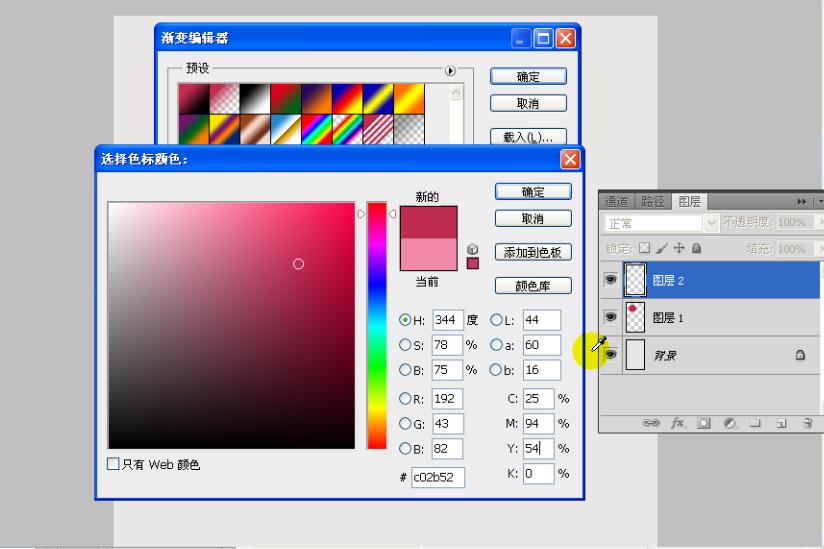824x549 pixels.
Task: Close the 选择色标颜色 dialog
Action: [570, 159]
